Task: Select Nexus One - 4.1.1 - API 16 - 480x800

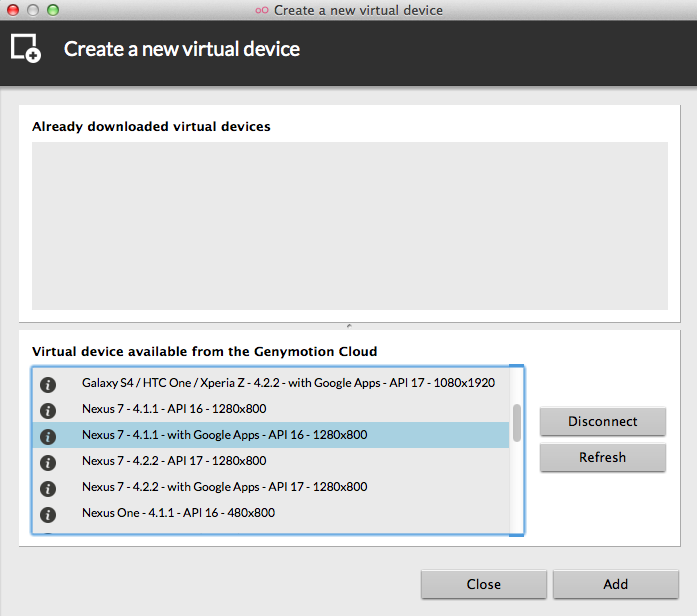Action: 271,513
